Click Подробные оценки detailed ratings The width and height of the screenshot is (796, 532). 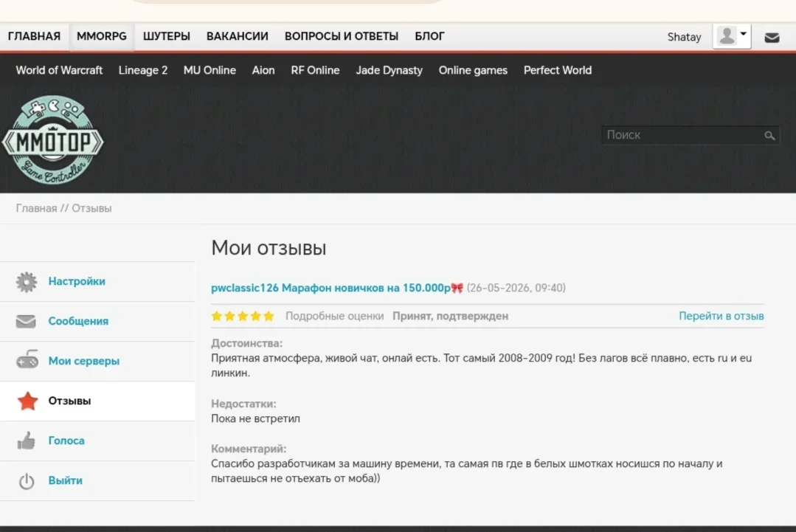334,317
